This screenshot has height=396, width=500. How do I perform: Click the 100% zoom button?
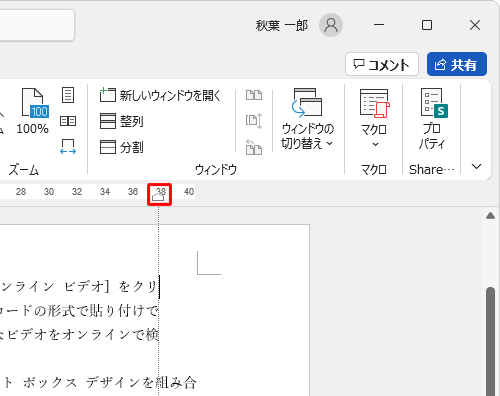(x=33, y=111)
